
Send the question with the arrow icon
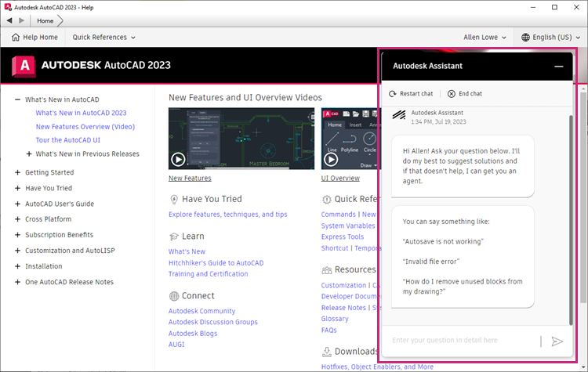tap(557, 341)
